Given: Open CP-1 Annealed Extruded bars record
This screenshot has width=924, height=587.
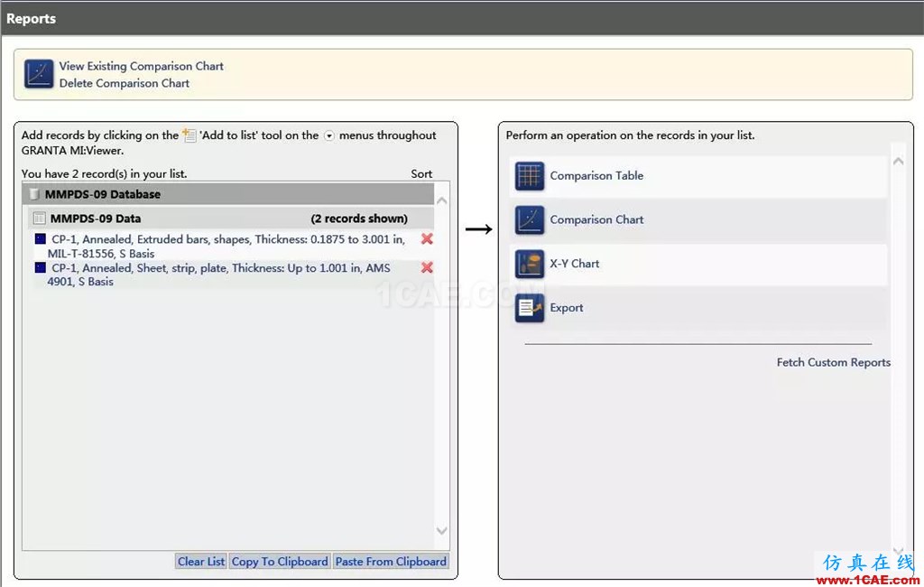Looking at the screenshot, I should (226, 246).
